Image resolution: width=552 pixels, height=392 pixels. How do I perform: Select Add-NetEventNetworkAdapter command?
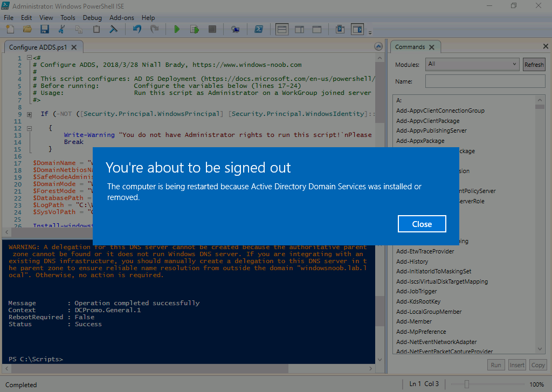tap(436, 342)
